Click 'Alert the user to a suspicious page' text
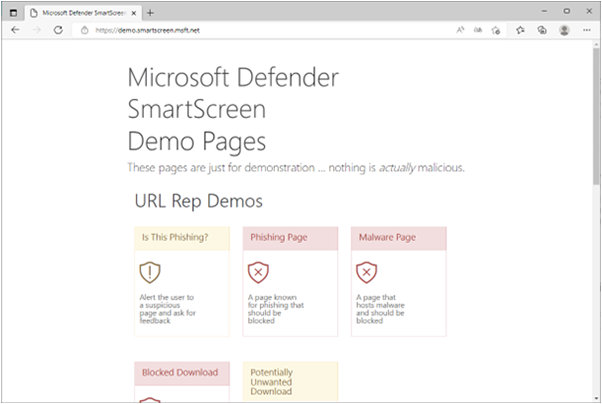Viewport: 602px width, 404px height. [167, 309]
